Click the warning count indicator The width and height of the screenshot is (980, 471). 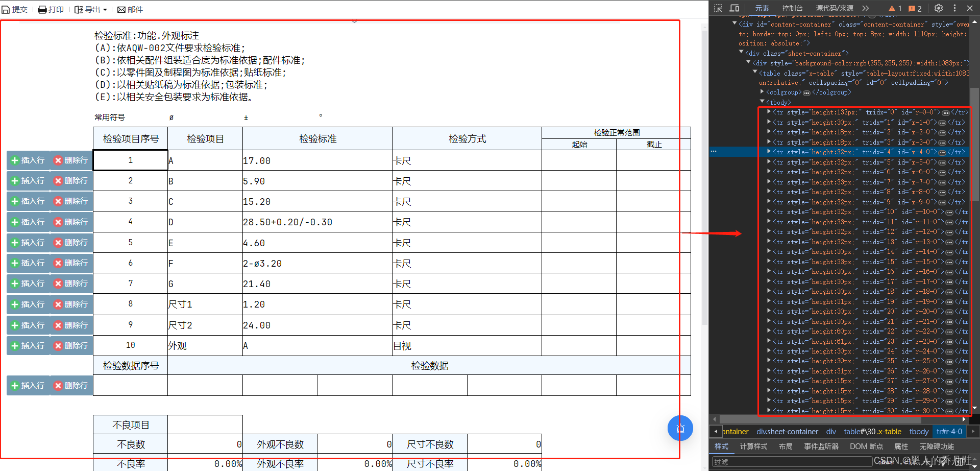pos(895,8)
